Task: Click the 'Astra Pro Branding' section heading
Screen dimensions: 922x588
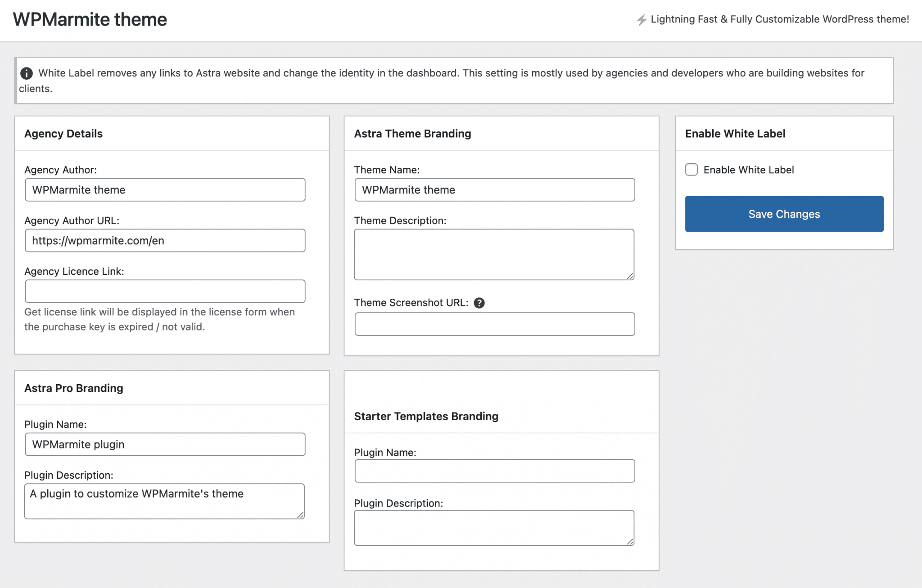Action: point(74,388)
